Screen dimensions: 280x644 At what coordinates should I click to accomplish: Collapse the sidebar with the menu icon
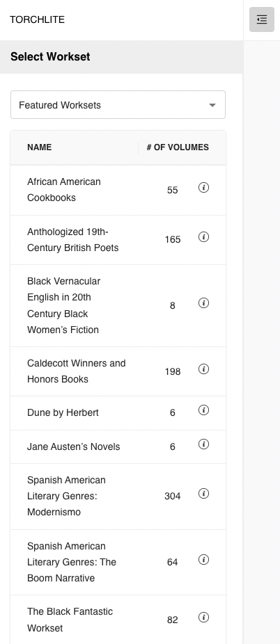[261, 19]
